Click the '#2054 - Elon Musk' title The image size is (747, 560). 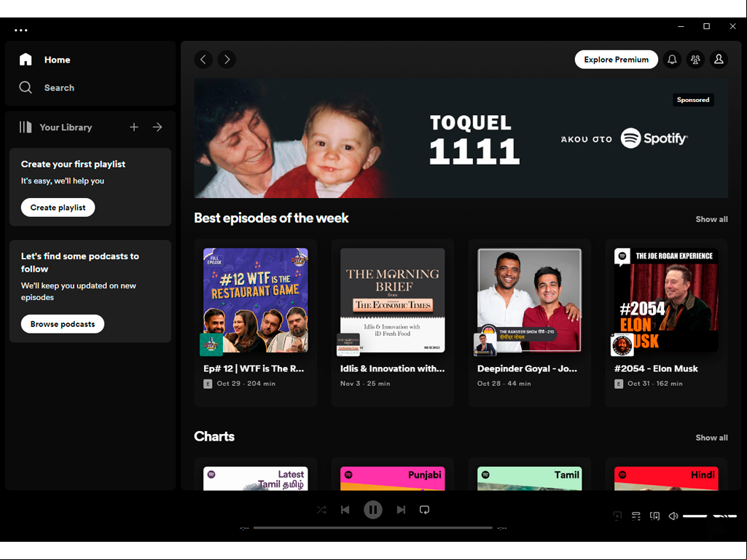coord(656,368)
